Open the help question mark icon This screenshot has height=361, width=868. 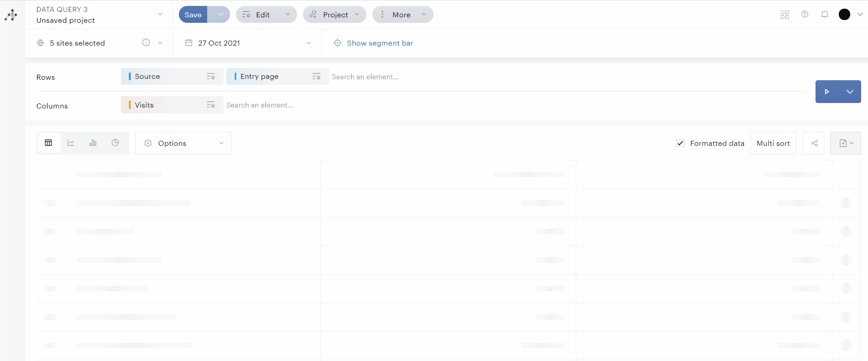[x=805, y=15]
